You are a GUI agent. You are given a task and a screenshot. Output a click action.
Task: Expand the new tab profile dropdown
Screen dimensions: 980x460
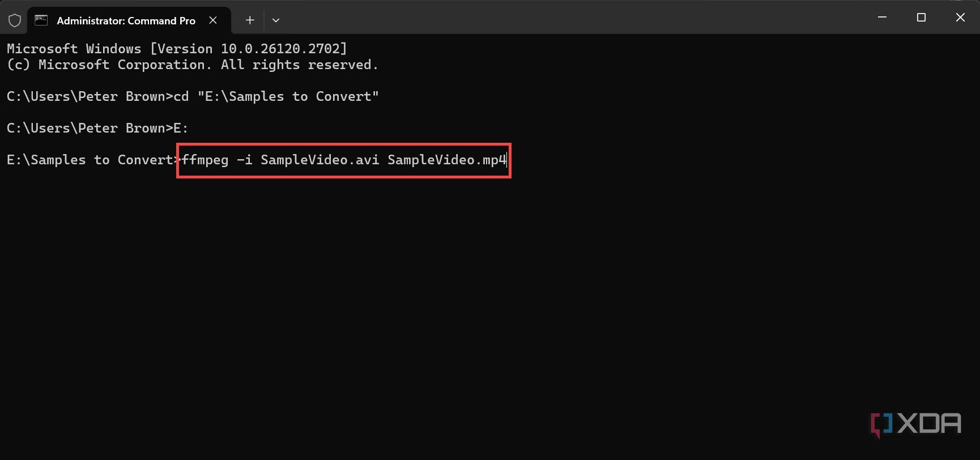pos(276,20)
